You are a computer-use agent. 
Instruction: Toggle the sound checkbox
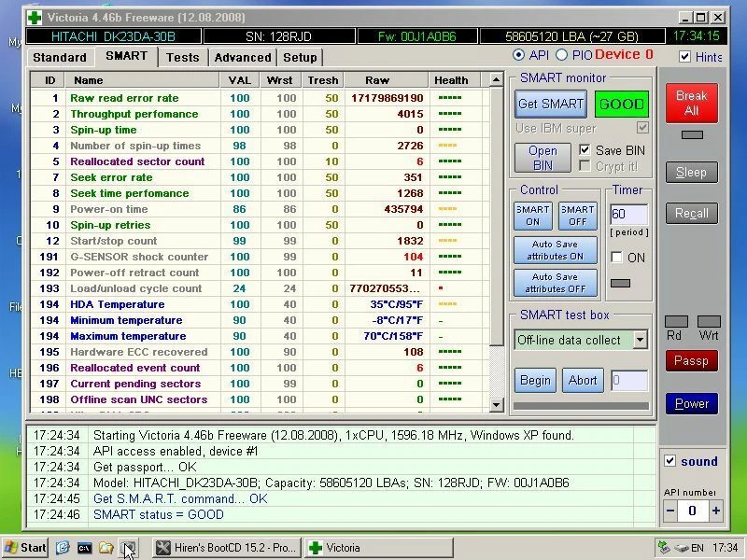point(669,461)
